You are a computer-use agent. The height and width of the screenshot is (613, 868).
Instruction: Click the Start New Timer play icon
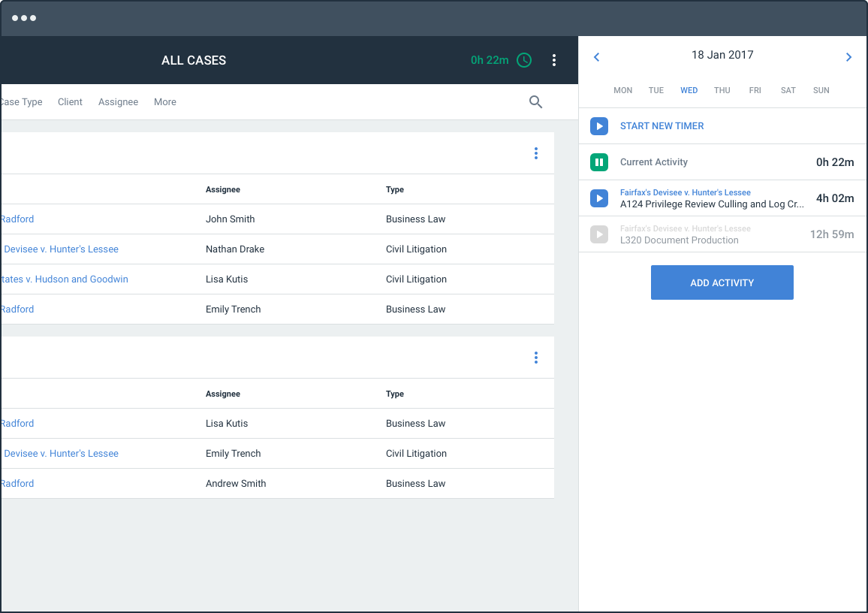[599, 126]
